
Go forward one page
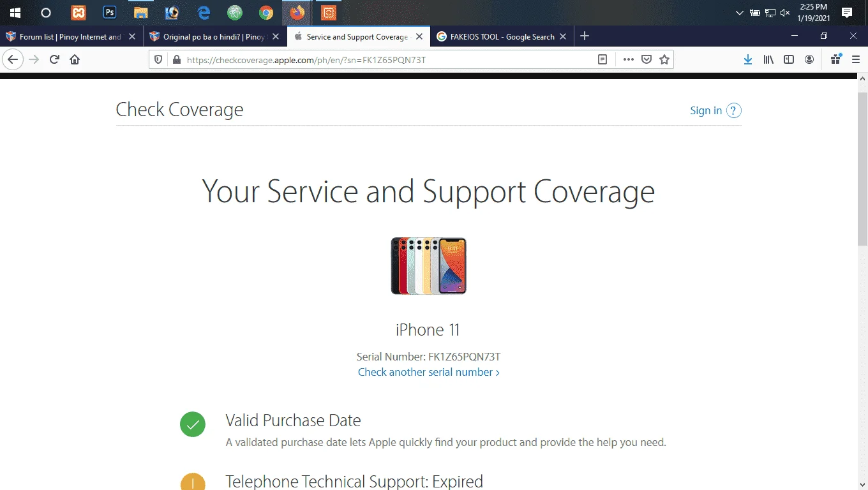[x=34, y=59]
